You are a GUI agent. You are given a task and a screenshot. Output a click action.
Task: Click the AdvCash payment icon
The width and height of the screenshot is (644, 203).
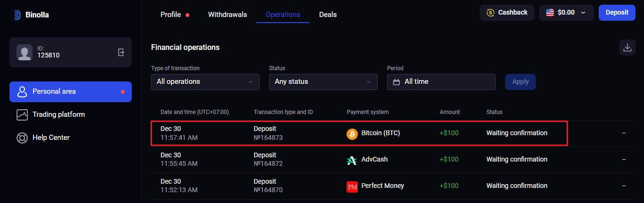pos(352,160)
